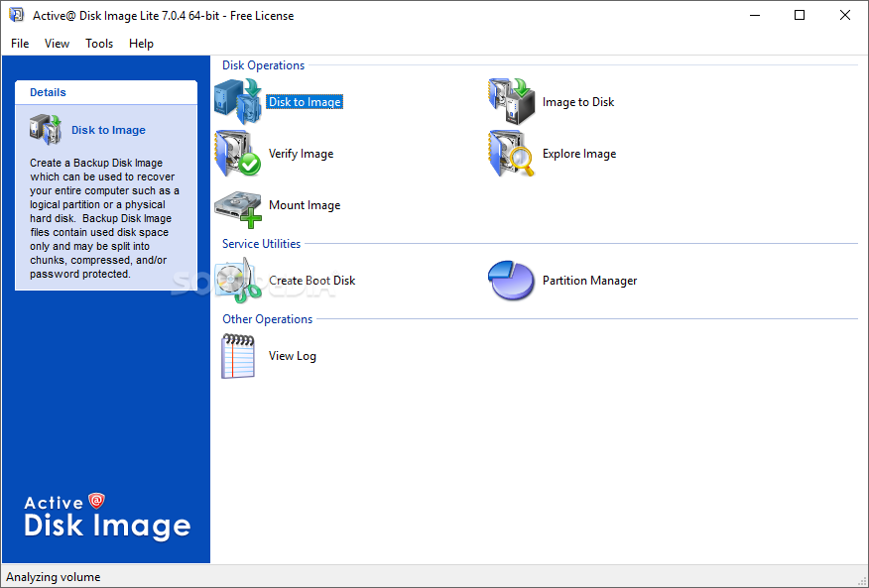Click the View Log notepad icon

tap(238, 356)
